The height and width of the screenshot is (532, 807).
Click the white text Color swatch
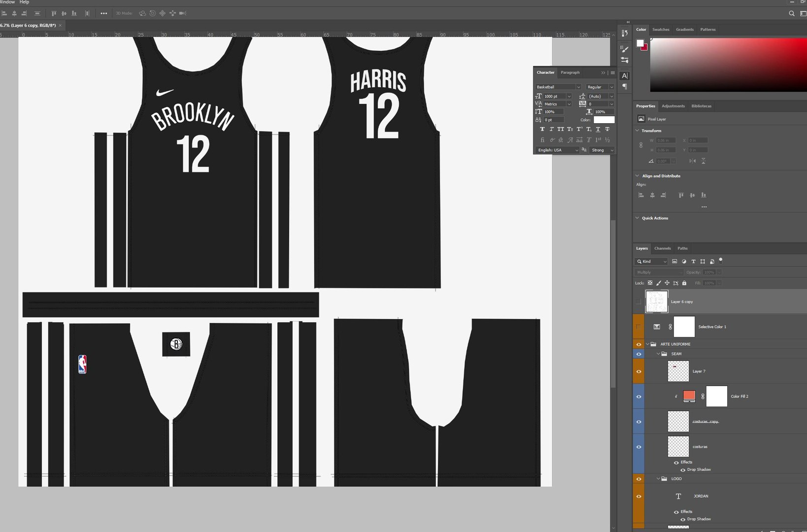pyautogui.click(x=604, y=120)
